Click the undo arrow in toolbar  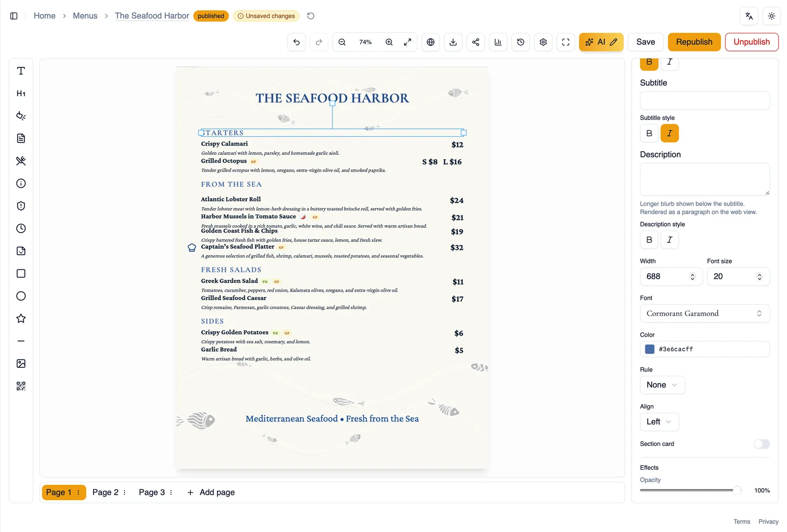point(296,42)
